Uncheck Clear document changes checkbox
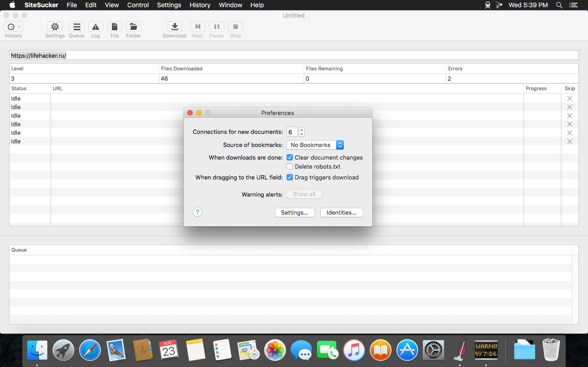Screen dimensions: 588x367 click(x=290, y=158)
